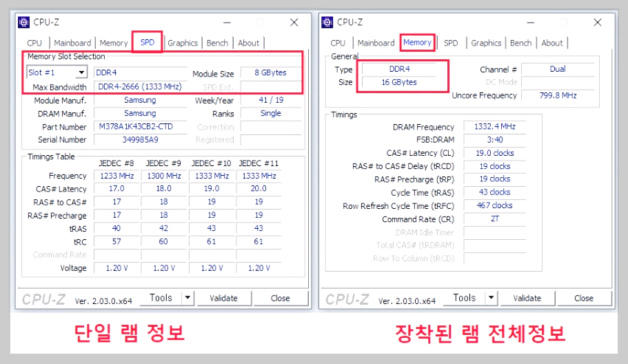Viewport: 628px width, 364px height.
Task: Click Module Manuf. value Samsung
Action: click(140, 100)
